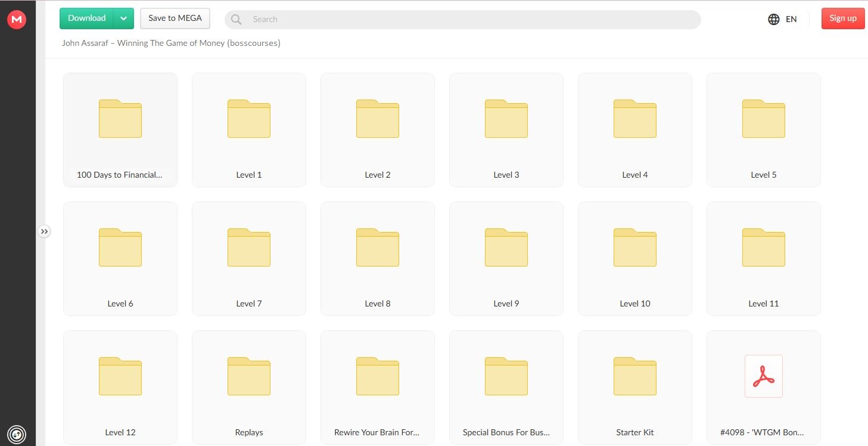
Task: Click the red Sign up button
Action: [842, 18]
